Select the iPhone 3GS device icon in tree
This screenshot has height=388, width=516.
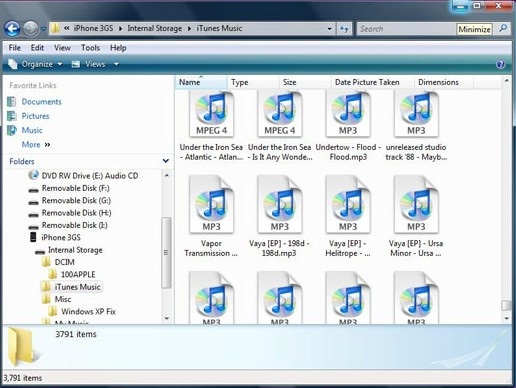(33, 237)
